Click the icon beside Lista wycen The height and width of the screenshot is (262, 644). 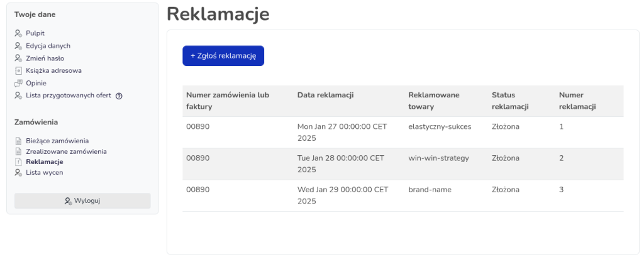tap(18, 172)
